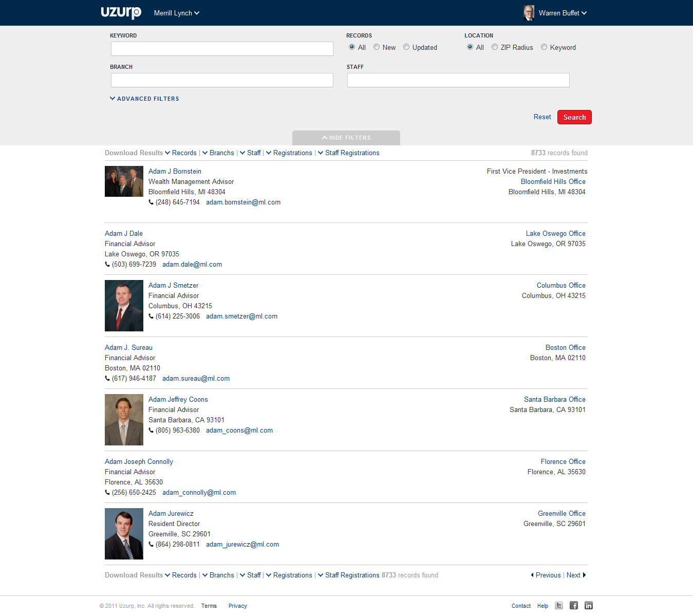
Task: Open the Terms link in footer
Action: point(209,606)
